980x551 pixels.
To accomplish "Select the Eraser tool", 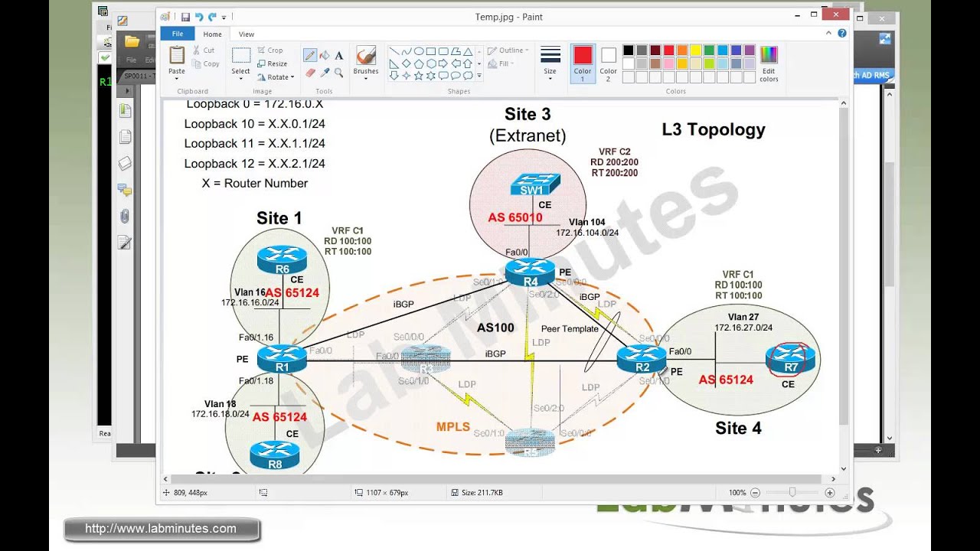I will pyautogui.click(x=310, y=73).
